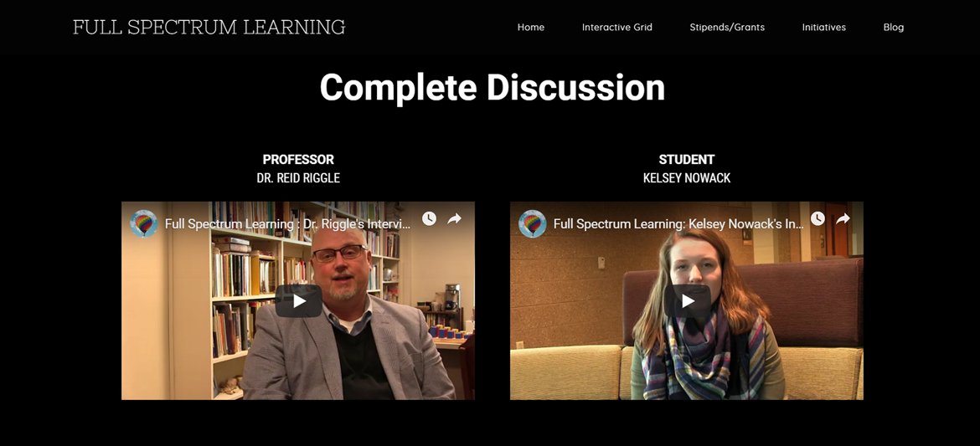Click Share arrow on Kelsey Nowack's video
The height and width of the screenshot is (446, 980).
[843, 218]
